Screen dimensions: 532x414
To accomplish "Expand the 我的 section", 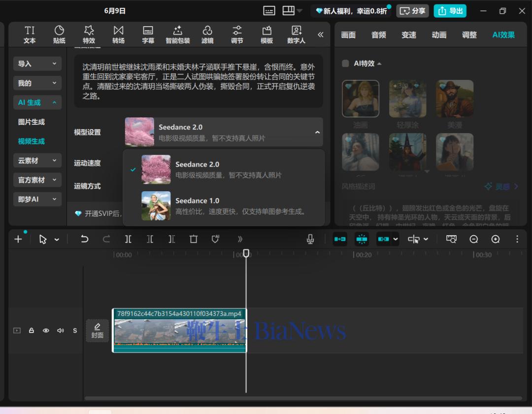I will [x=37, y=83].
